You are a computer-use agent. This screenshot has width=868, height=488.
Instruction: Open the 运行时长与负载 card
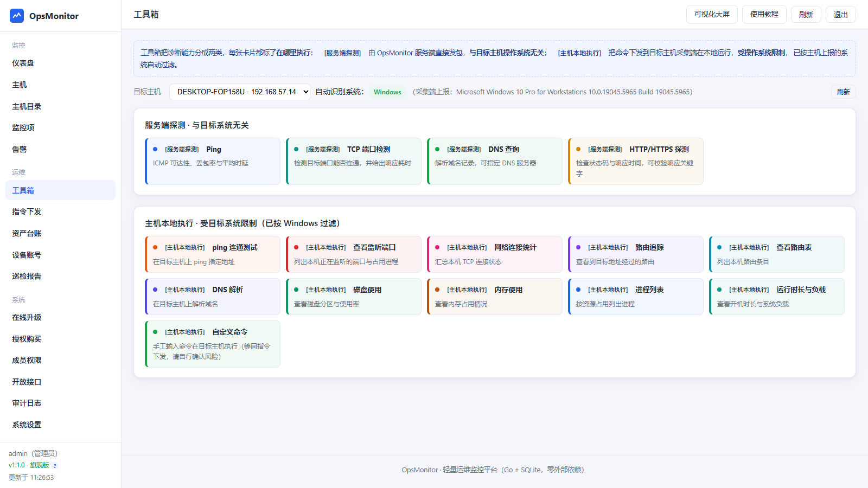tap(777, 297)
